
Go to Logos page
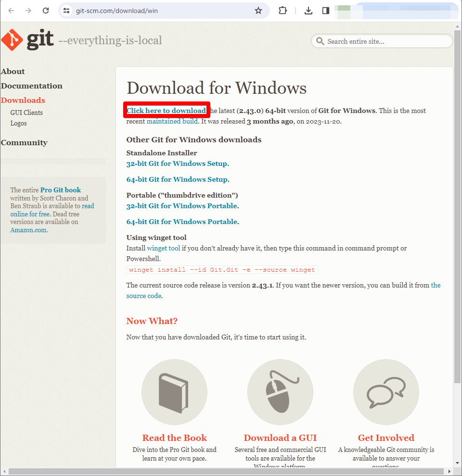pos(19,123)
